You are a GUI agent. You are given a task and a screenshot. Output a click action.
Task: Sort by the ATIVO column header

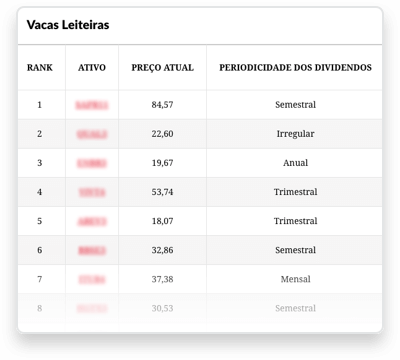pos(92,68)
